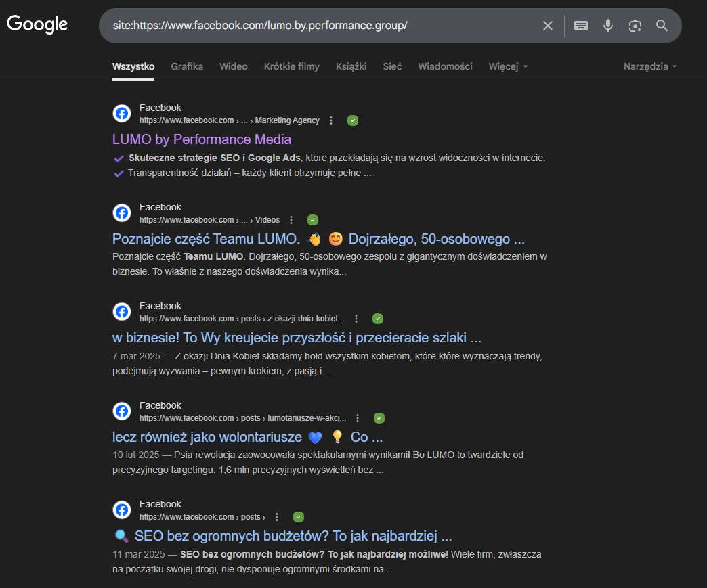707x588 pixels.
Task: Select the Wszystko tab
Action: point(133,67)
